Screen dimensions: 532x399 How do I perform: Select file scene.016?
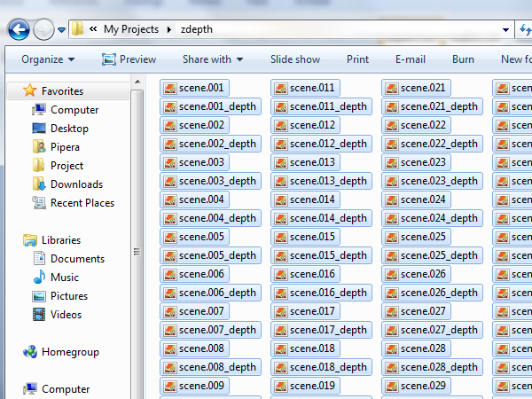[305, 274]
